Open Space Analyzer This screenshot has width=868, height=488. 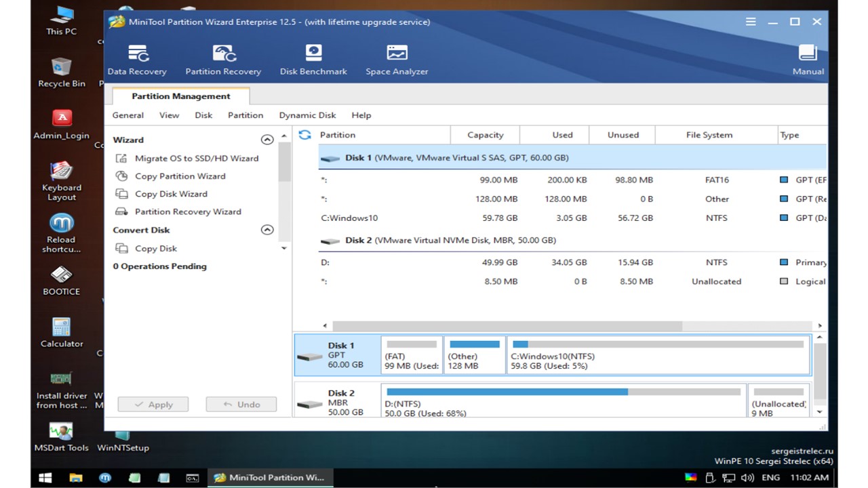click(397, 60)
